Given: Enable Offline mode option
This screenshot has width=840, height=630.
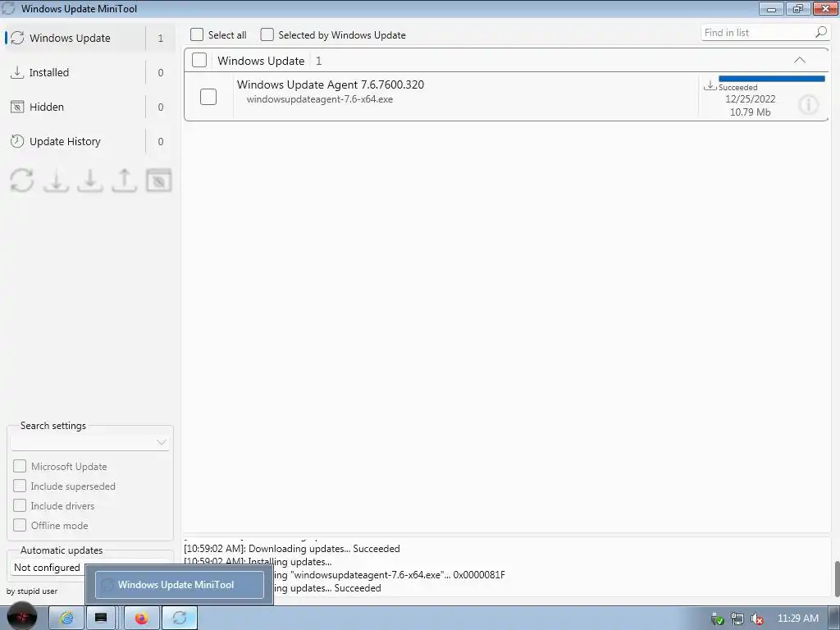Looking at the screenshot, I should (20, 525).
